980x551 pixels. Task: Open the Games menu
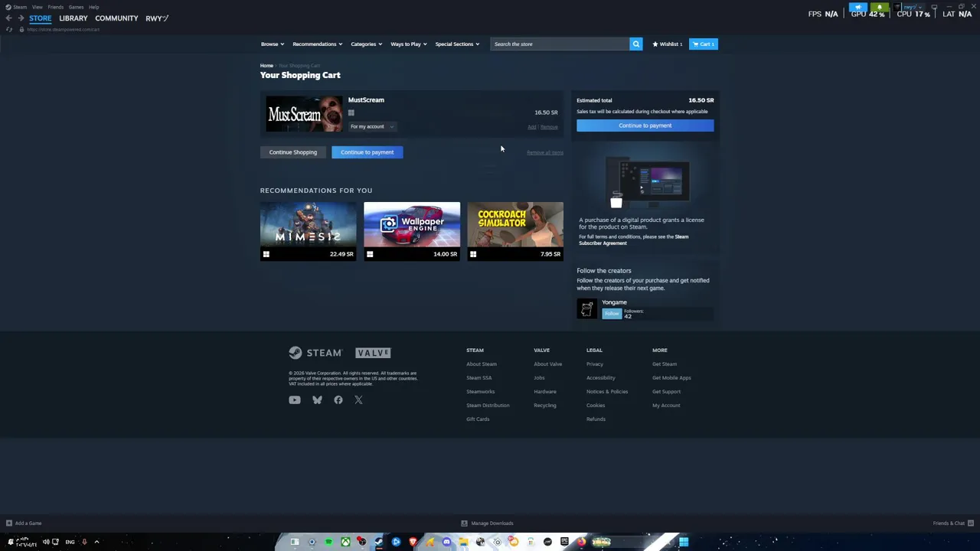point(76,7)
